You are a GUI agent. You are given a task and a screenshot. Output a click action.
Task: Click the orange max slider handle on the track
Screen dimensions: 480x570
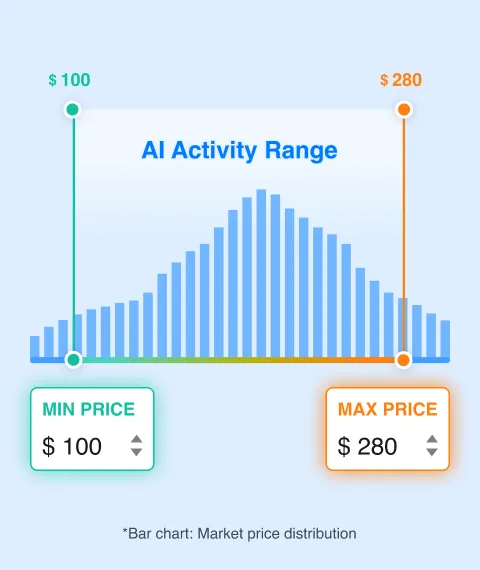point(403,360)
